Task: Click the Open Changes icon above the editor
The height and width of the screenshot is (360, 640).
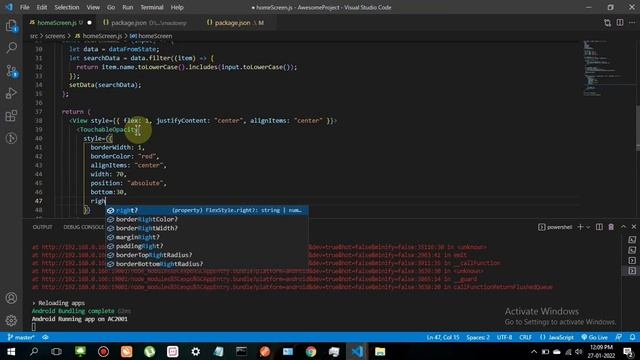Action: tap(607, 23)
